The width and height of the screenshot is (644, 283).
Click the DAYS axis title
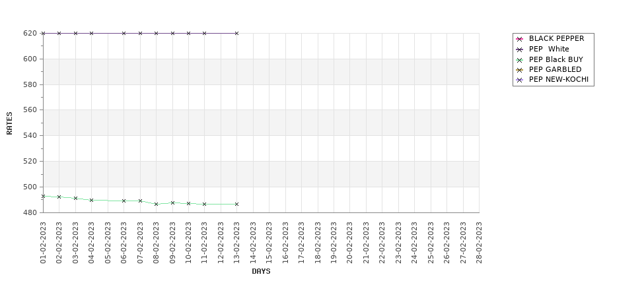[261, 271]
